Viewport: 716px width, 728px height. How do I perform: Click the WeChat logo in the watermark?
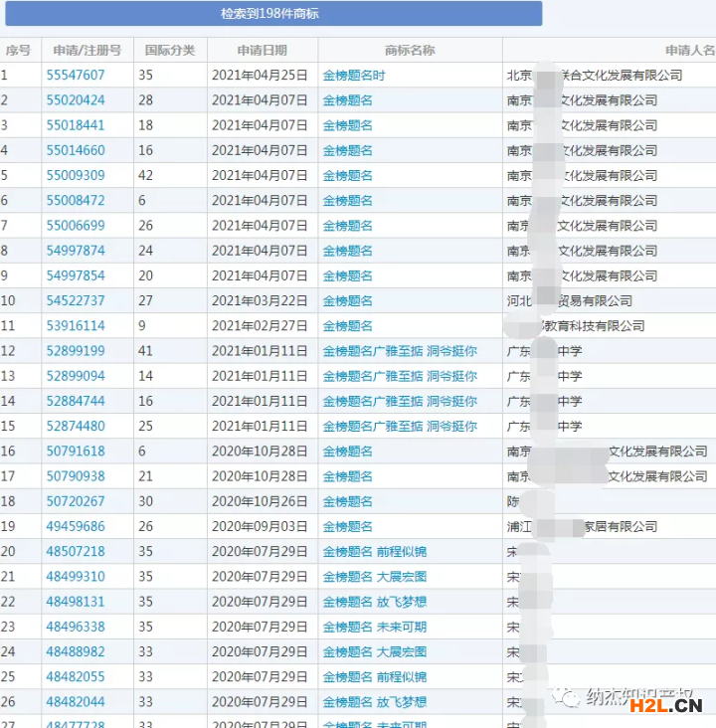coord(569,697)
